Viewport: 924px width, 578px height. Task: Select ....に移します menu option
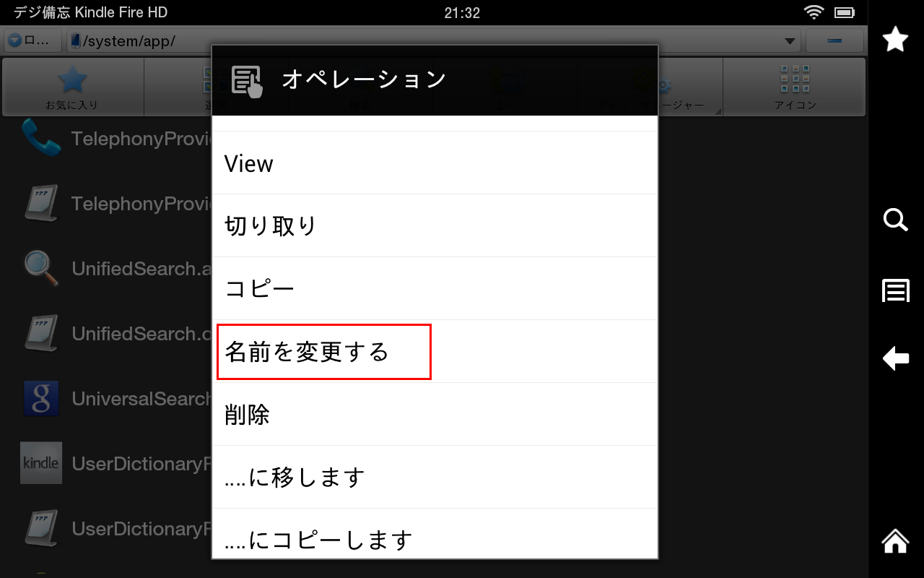[x=435, y=478]
